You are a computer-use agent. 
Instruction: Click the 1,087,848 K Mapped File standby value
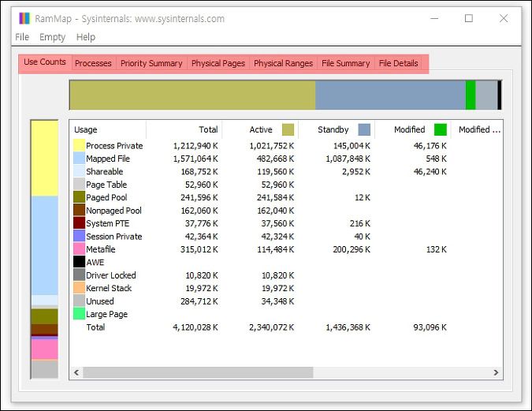(348, 159)
